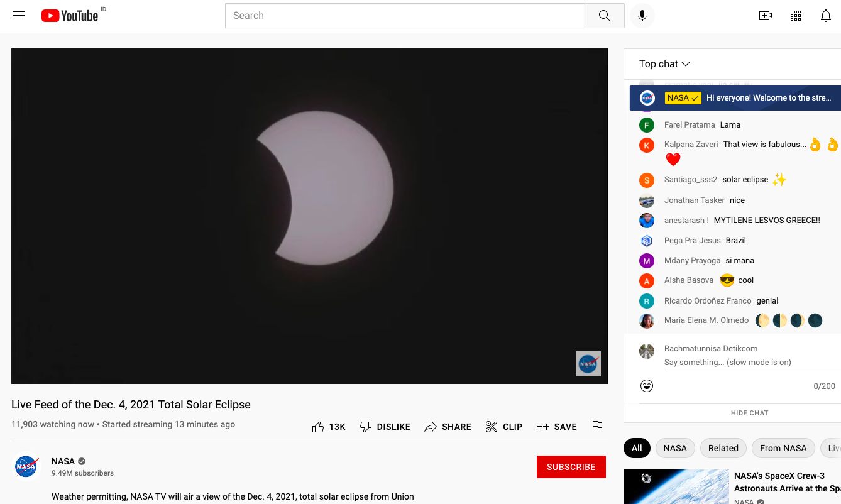Dislike the live stream
The height and width of the screenshot is (504, 841).
click(385, 427)
